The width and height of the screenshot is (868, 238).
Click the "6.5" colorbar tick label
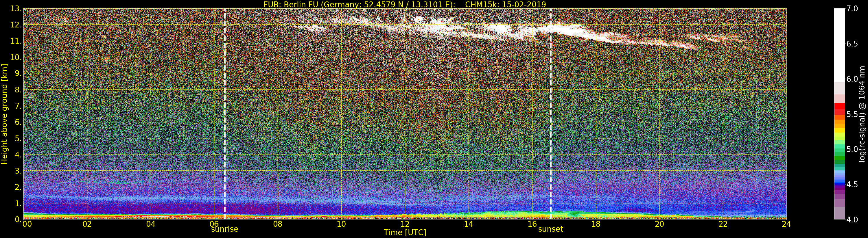[852, 44]
